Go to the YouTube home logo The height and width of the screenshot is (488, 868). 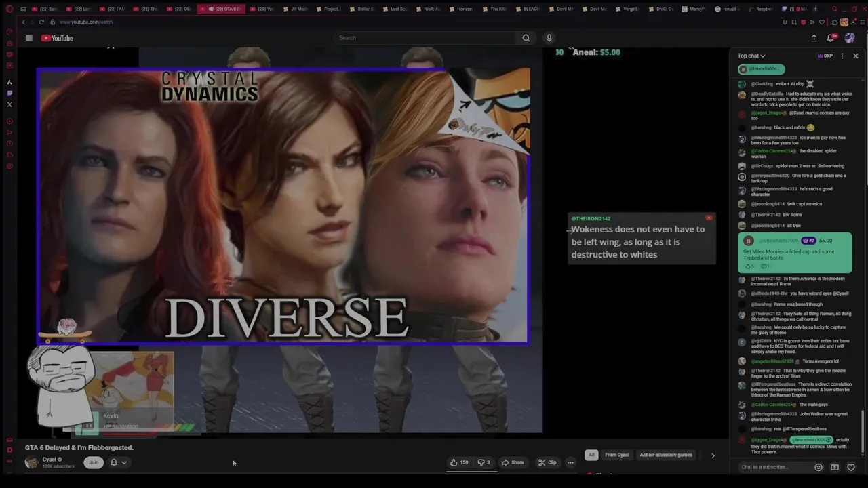click(57, 38)
